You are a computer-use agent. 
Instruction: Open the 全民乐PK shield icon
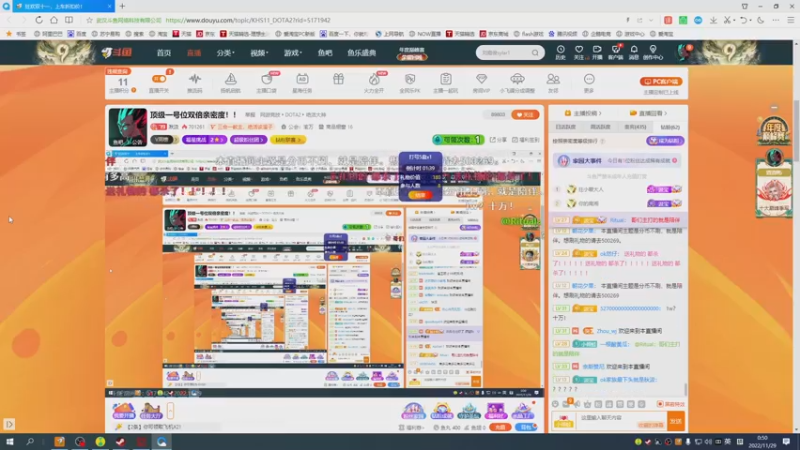(410, 83)
